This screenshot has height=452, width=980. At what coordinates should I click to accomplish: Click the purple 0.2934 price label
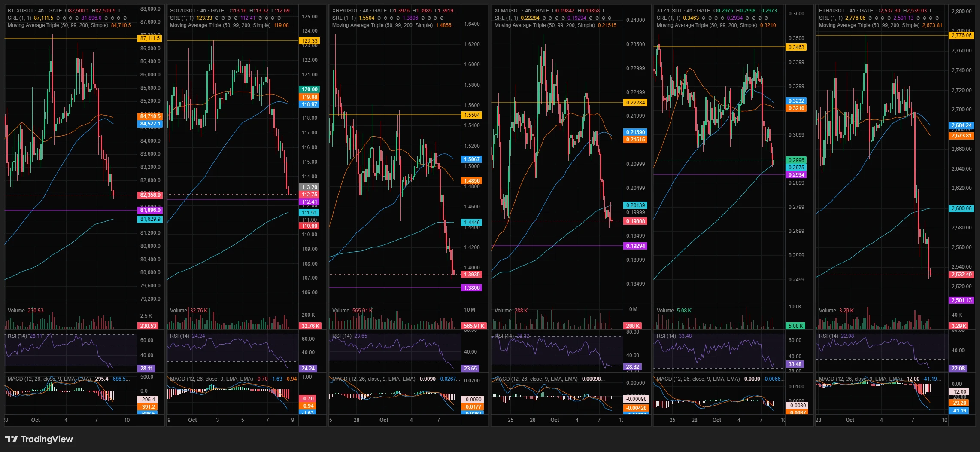796,175
